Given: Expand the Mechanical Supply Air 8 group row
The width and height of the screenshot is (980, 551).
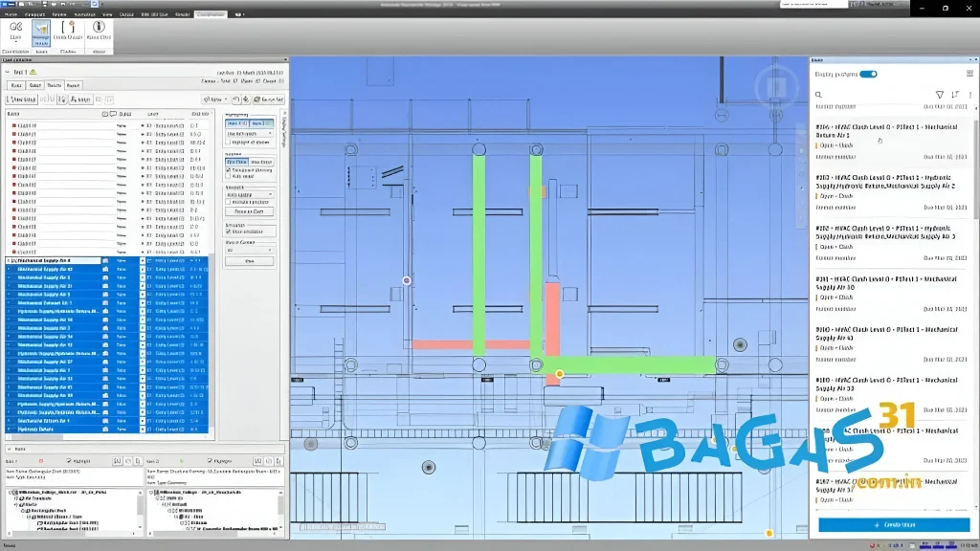Looking at the screenshot, I should pyautogui.click(x=9, y=260).
